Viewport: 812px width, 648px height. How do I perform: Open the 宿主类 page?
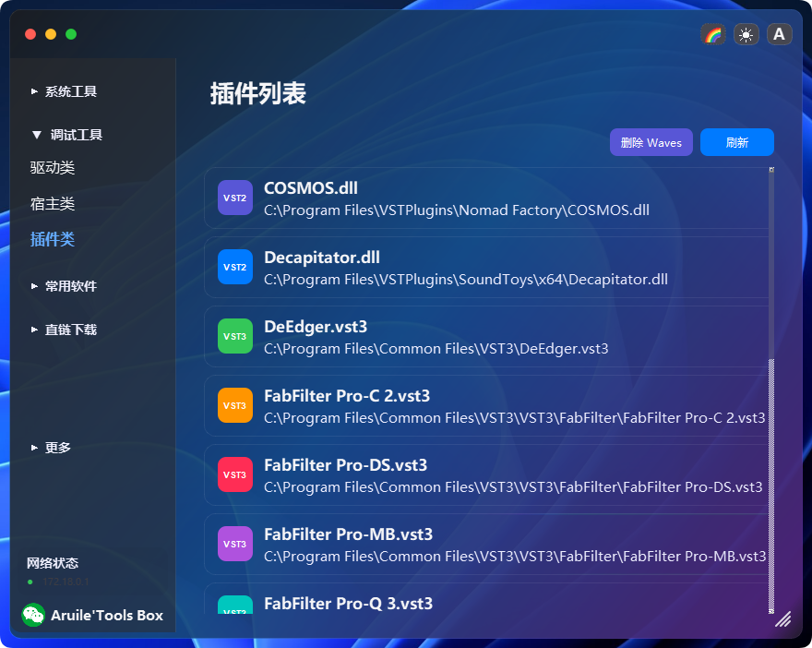point(53,204)
